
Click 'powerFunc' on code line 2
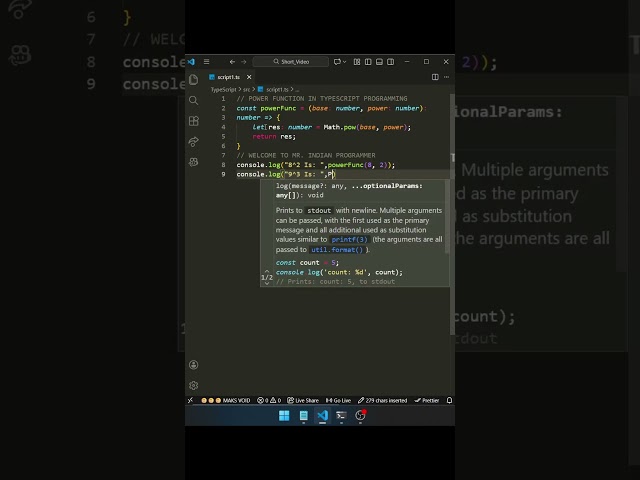[x=278, y=108]
